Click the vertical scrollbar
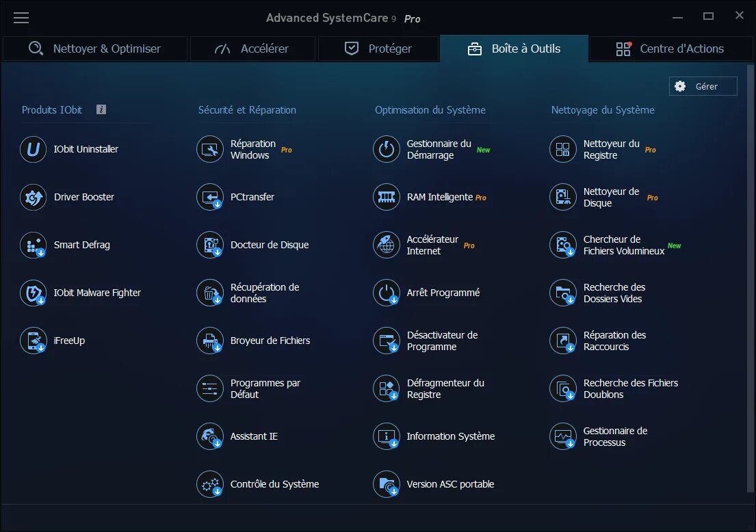This screenshot has height=532, width=756. point(750,280)
